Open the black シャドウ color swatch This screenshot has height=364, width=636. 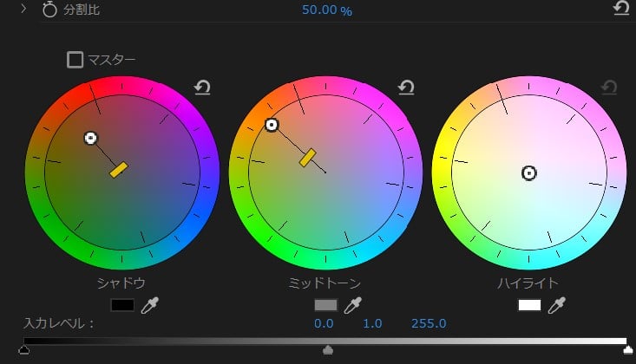coord(122,305)
